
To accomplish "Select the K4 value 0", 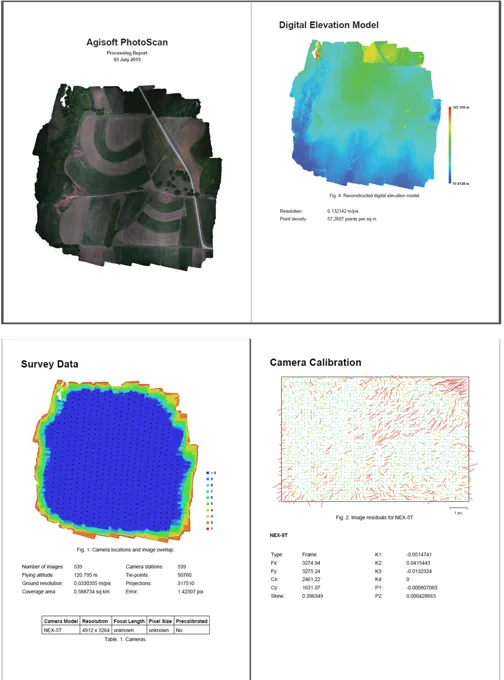I will click(408, 579).
